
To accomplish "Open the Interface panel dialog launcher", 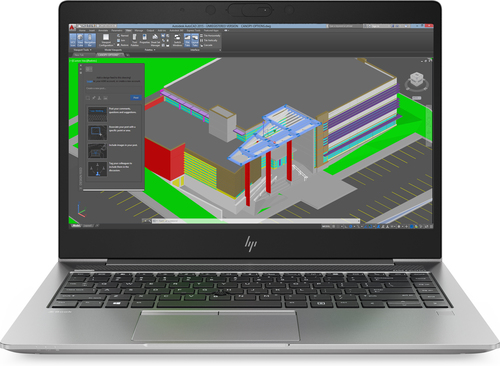I will coord(220,50).
